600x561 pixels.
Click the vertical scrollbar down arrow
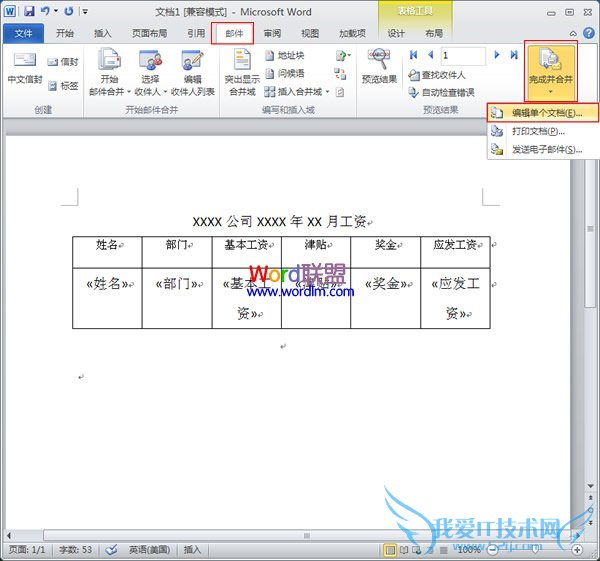590,486
